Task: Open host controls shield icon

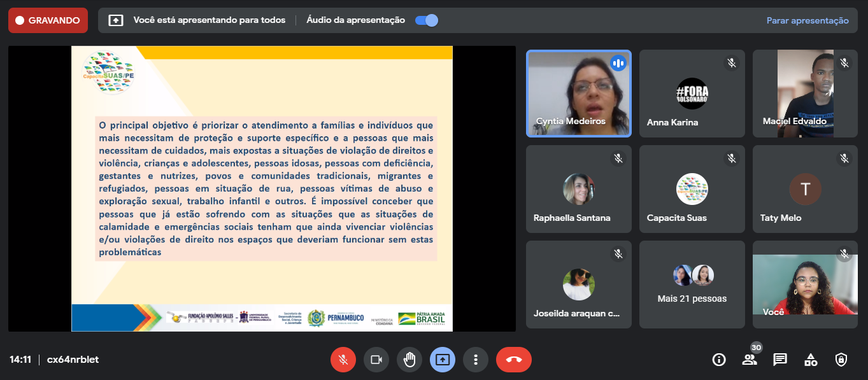Action: (x=841, y=360)
